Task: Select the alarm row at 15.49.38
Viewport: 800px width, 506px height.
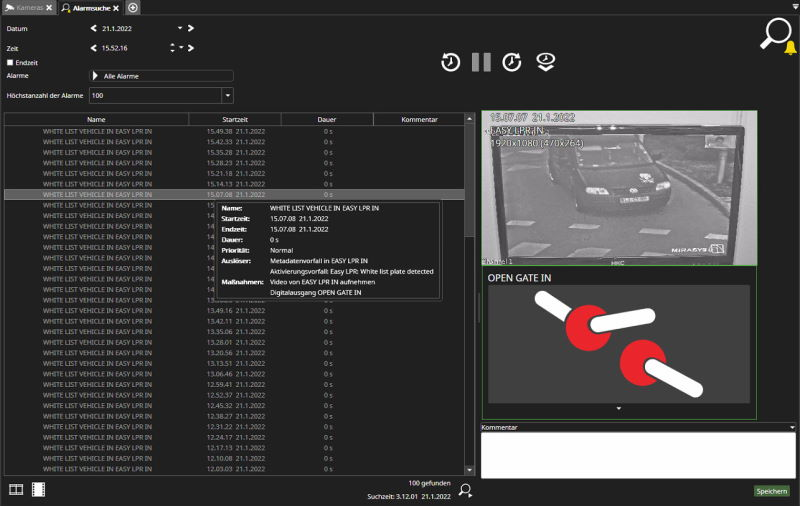Action: point(234,131)
